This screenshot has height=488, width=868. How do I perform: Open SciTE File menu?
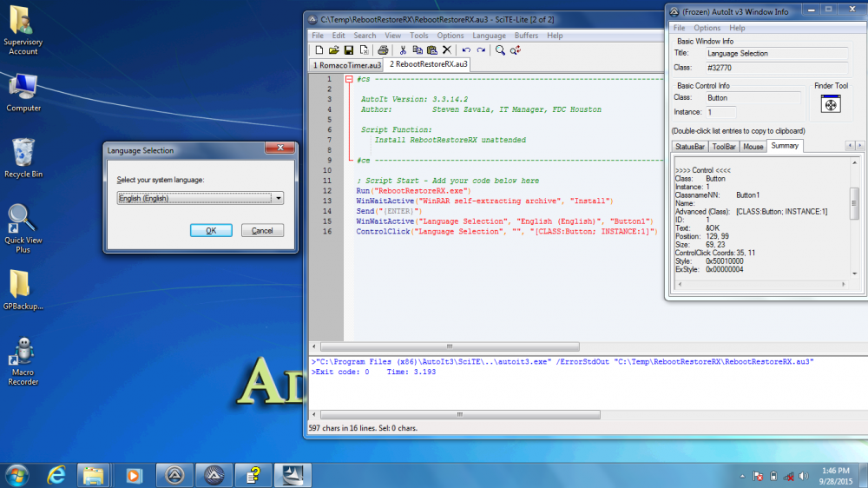[318, 36]
